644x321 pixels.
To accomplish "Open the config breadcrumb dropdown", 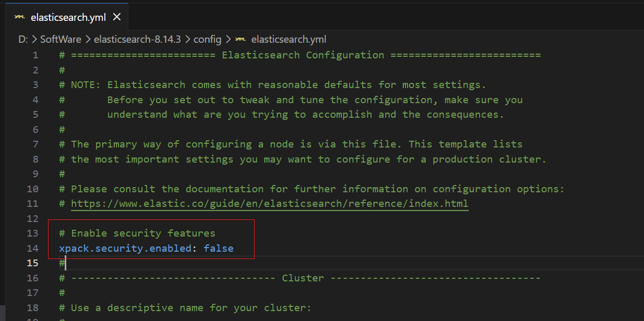I will click(207, 39).
